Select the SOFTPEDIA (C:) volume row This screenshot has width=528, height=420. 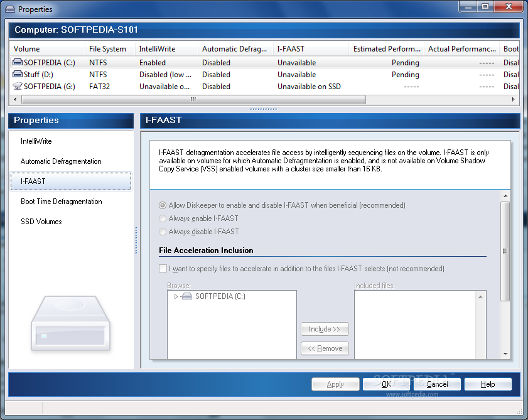pyautogui.click(x=264, y=62)
